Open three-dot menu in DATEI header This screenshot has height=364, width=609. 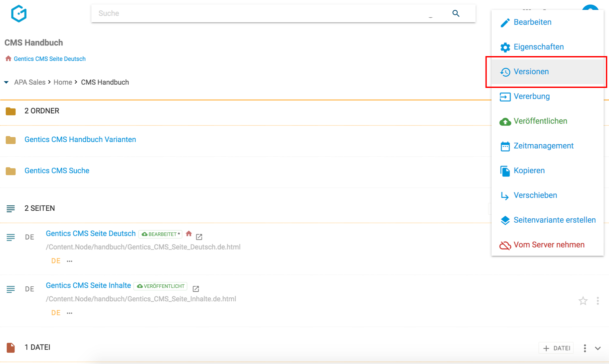click(x=585, y=348)
